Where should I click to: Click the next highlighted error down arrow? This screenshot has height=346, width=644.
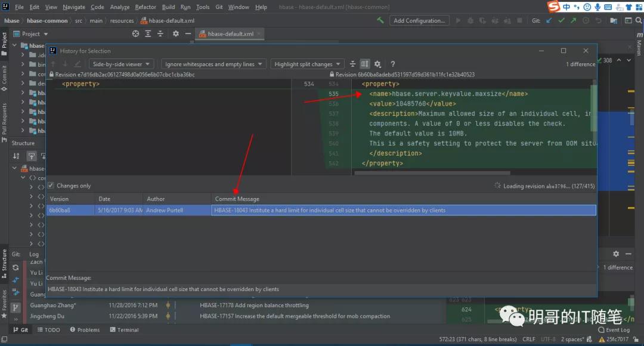tap(629, 60)
